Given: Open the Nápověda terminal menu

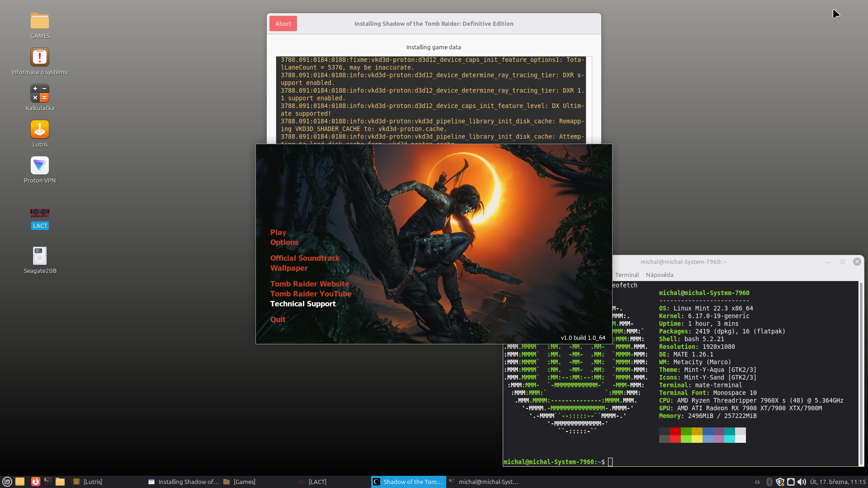Looking at the screenshot, I should [659, 275].
